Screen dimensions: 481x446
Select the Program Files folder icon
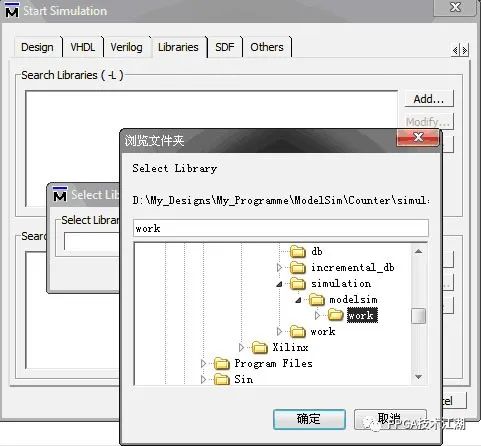click(222, 364)
